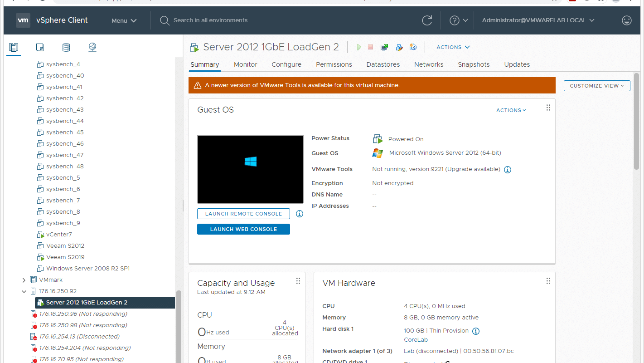Click the Power On VM icon
The image size is (644, 363).
point(359,47)
